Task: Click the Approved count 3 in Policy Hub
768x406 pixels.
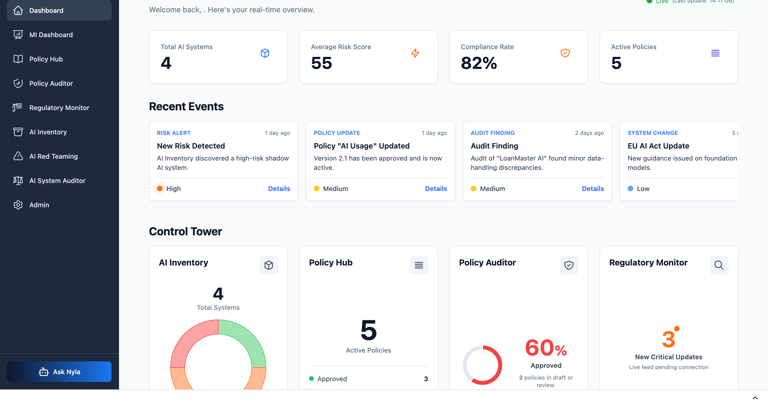Action: tap(426, 379)
